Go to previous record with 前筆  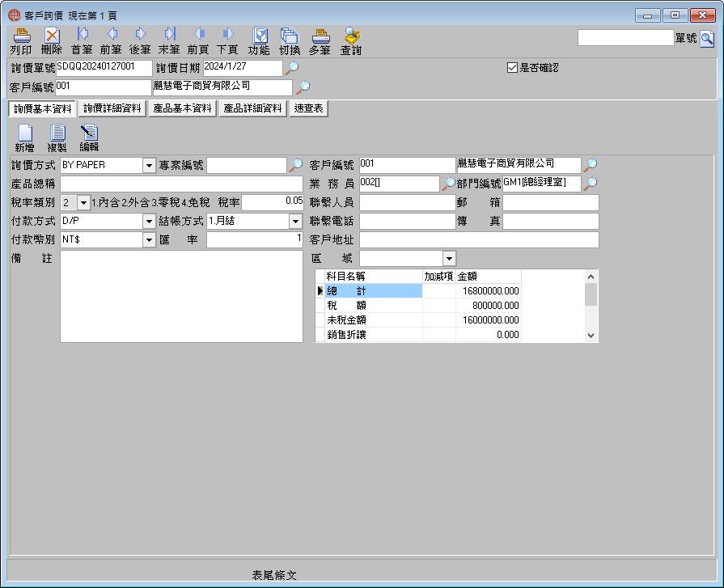tap(111, 41)
